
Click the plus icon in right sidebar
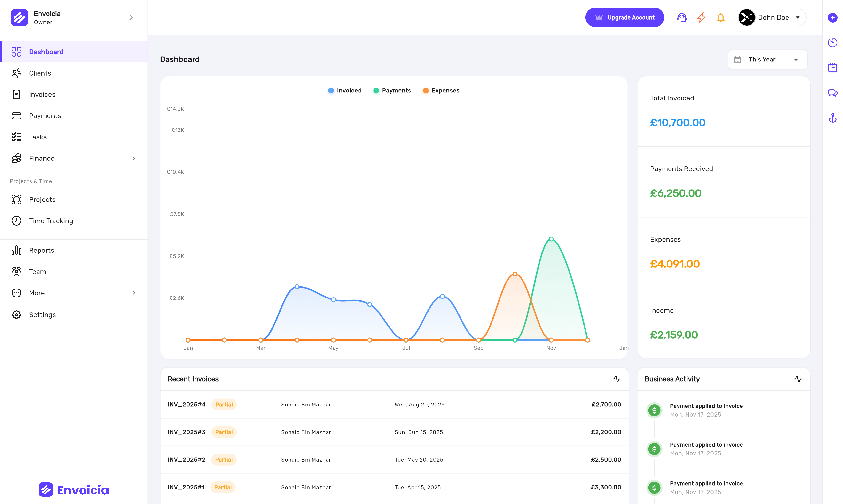(x=833, y=18)
